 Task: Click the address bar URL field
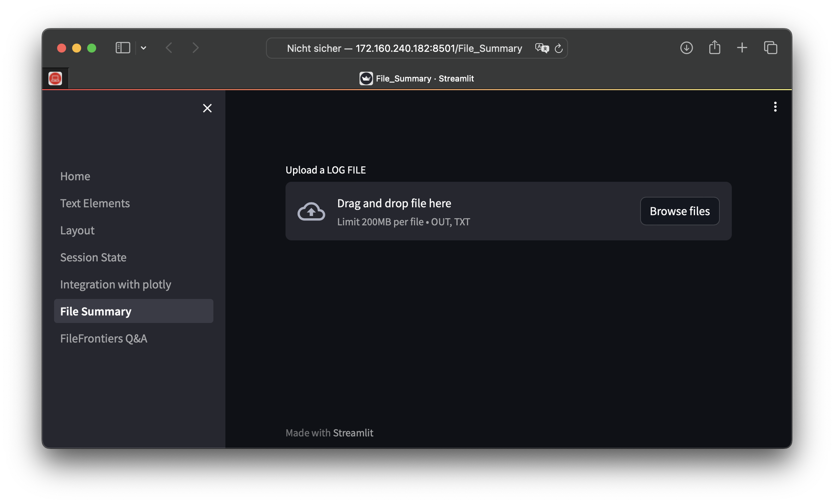(x=404, y=48)
